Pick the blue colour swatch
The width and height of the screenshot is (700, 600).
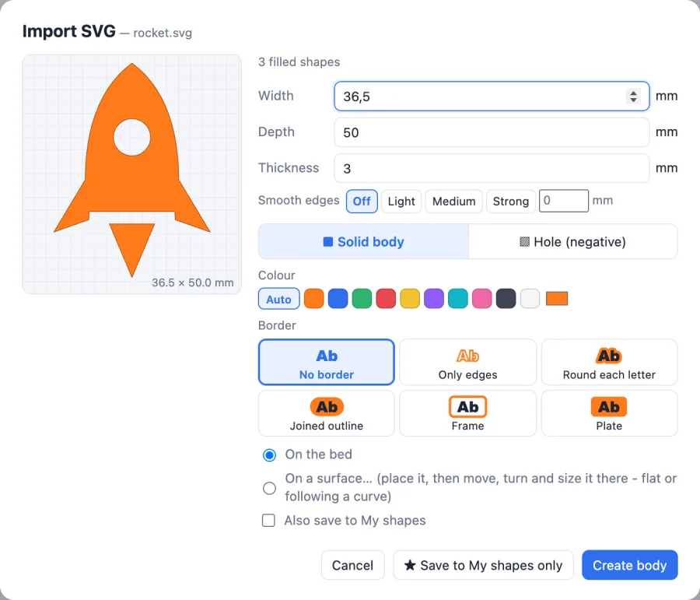(338, 299)
